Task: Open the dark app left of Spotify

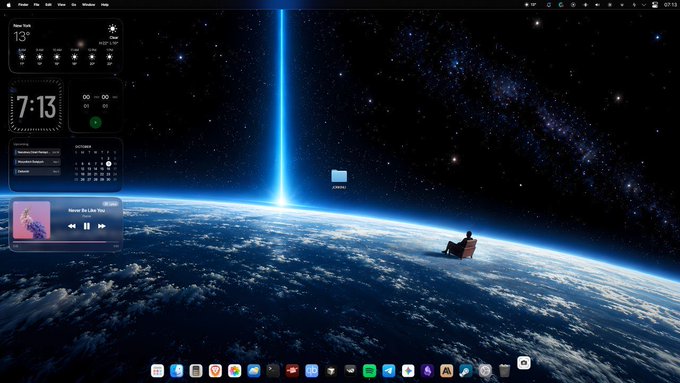Action: pos(350,371)
